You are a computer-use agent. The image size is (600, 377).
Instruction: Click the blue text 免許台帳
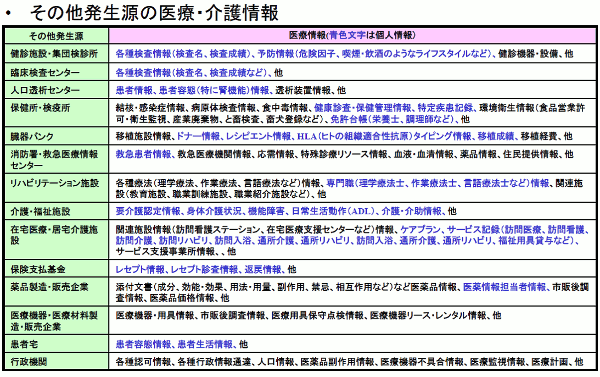348,119
